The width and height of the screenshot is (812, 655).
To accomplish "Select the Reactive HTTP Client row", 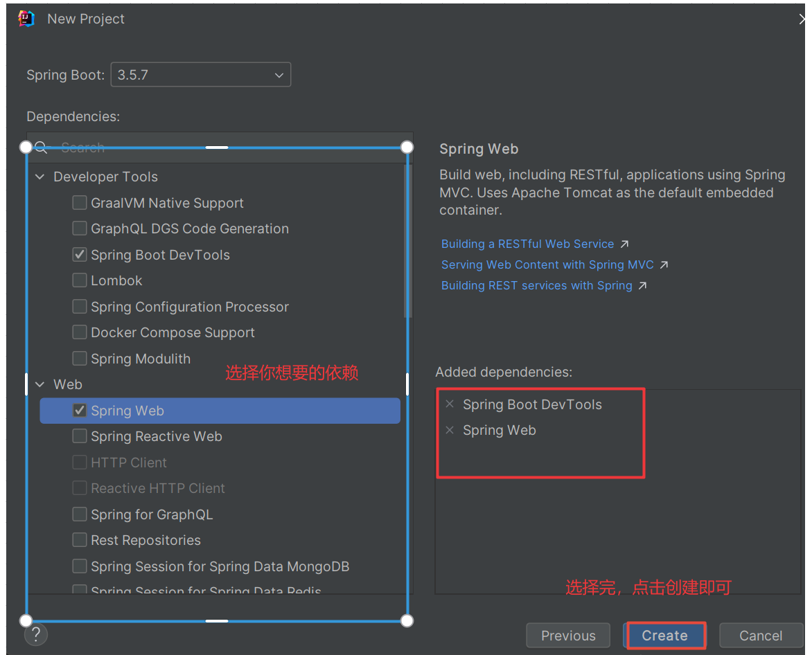I will (x=220, y=488).
